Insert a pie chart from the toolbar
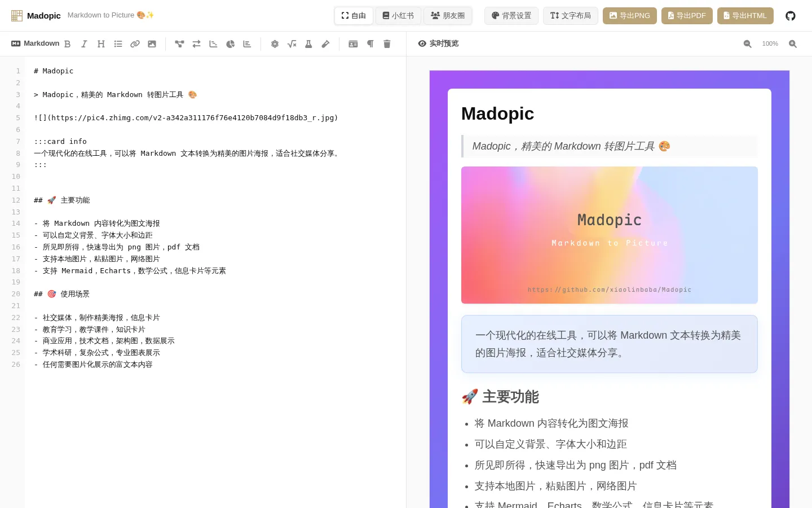This screenshot has height=508, width=812. (230, 44)
